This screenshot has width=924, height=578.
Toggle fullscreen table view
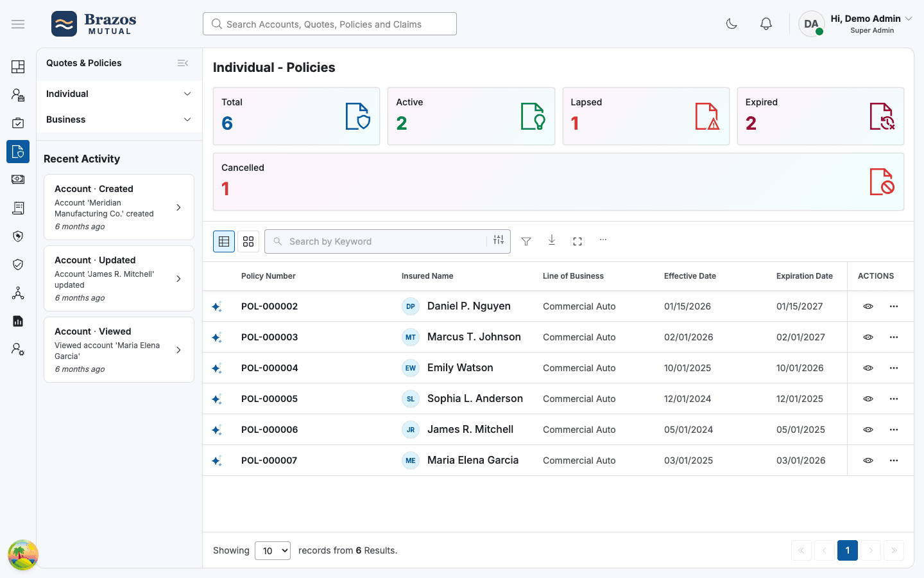click(x=577, y=241)
